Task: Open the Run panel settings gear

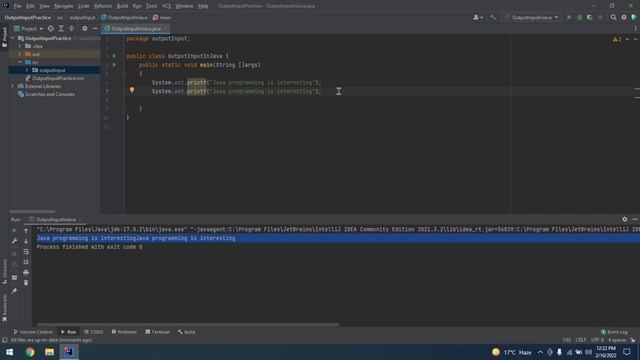Action: 624,220
